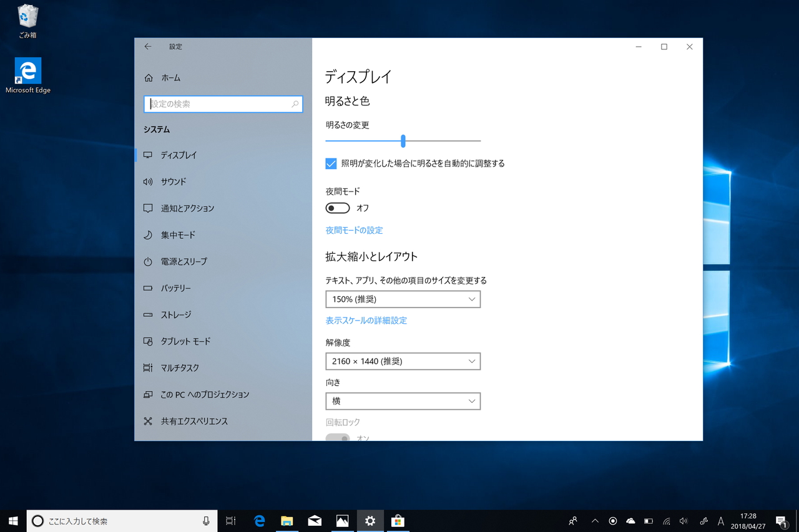The width and height of the screenshot is (799, 532).
Task: Adjust the 明るさの変更 brightness slider
Action: point(403,141)
